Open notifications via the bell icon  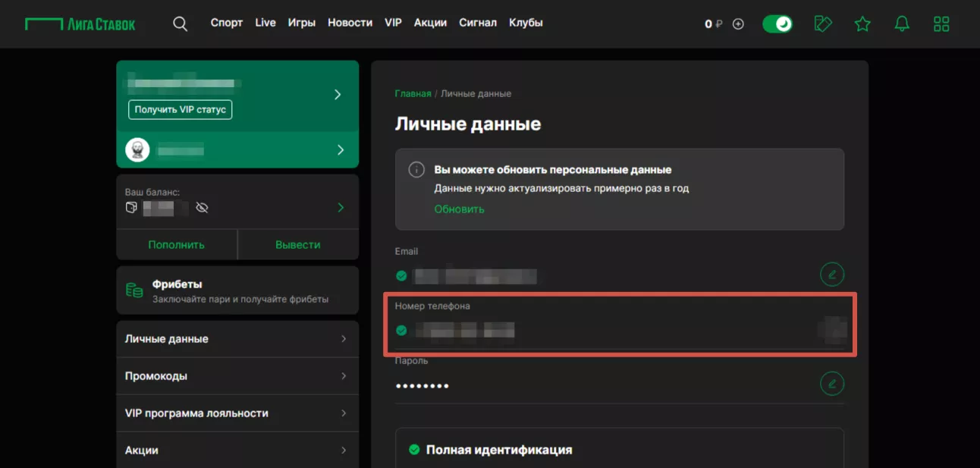pos(902,24)
